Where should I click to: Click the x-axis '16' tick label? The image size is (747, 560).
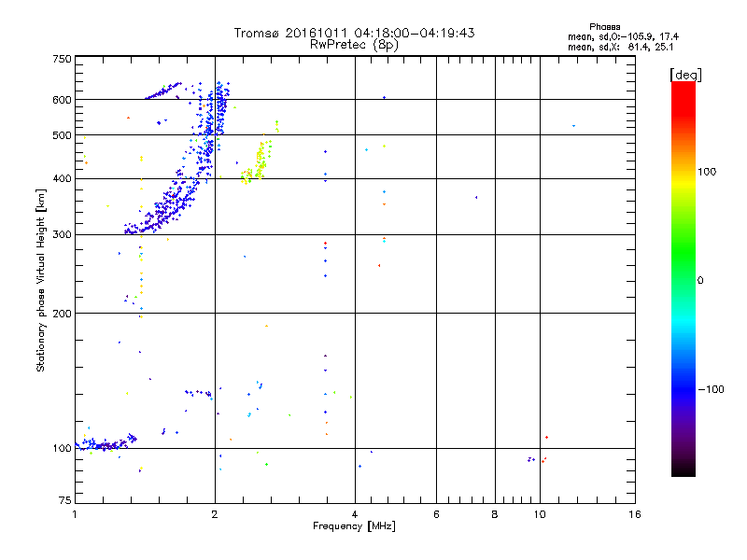pos(635,514)
